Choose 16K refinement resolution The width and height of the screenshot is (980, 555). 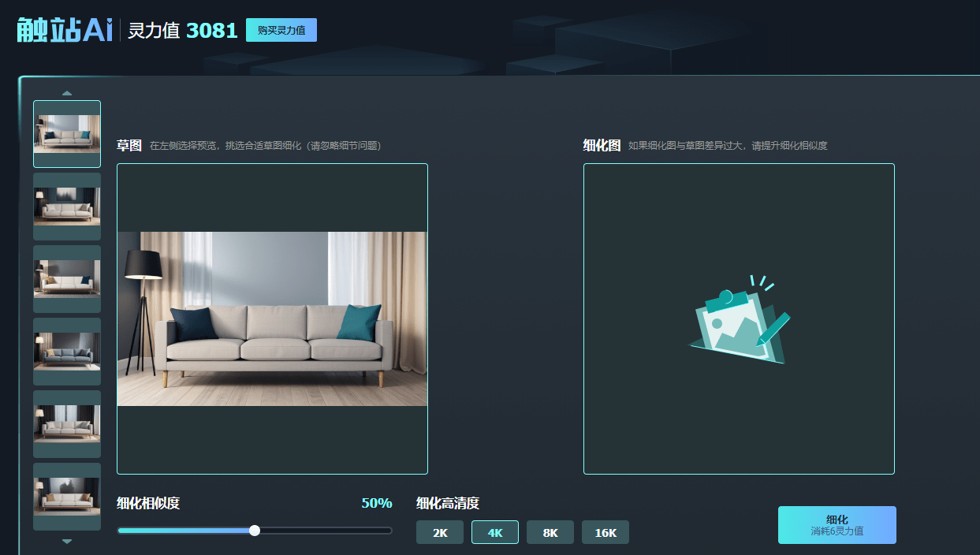pyautogui.click(x=606, y=532)
